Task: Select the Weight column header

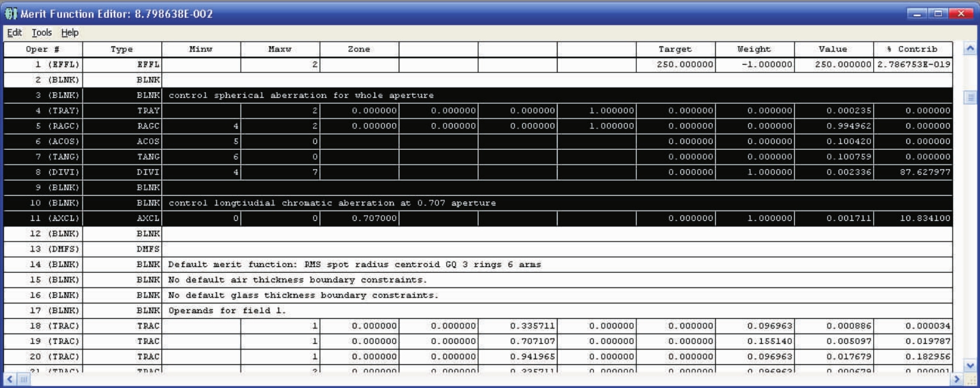Action: coord(755,49)
